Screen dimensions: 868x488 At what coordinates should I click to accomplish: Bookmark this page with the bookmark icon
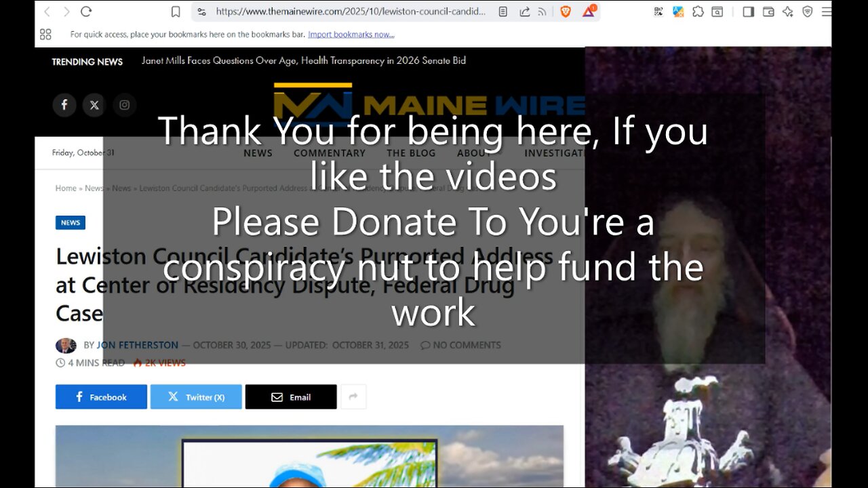[176, 12]
